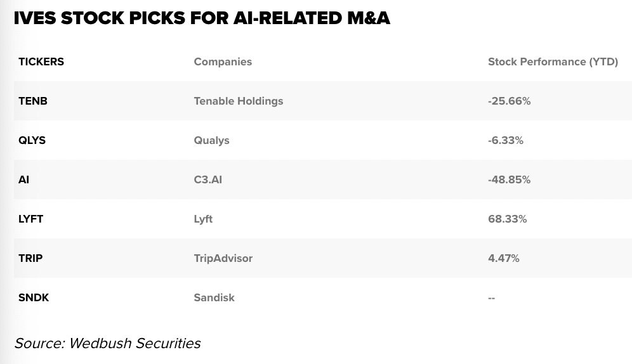Viewport: 632px width, 364px height.
Task: Click the TripAdvisor company name
Action: click(223, 258)
